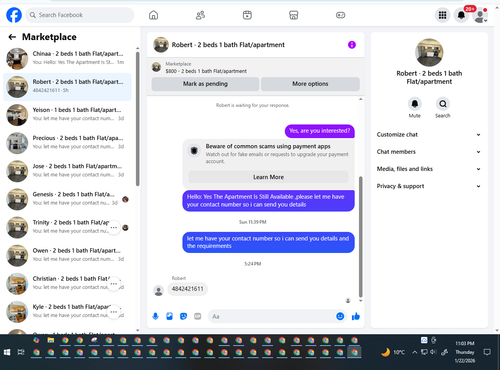Open options dots on Trinity conversation
Viewport: 500px width, 370px height.
coord(114,228)
